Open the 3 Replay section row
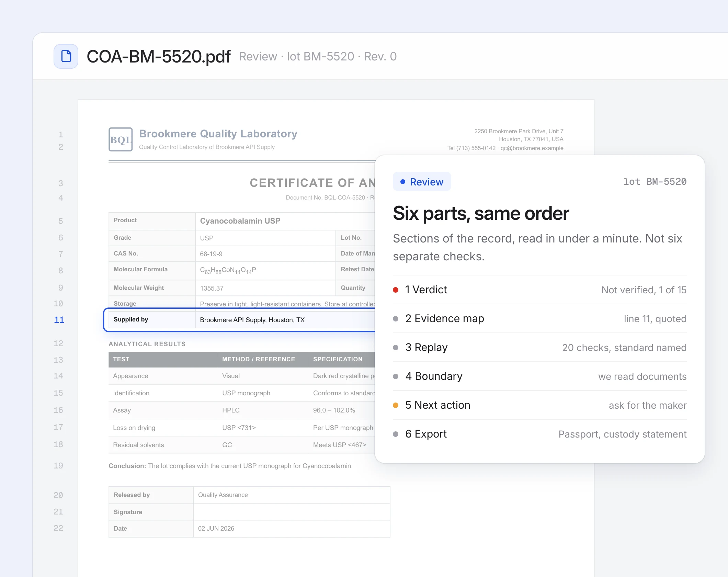The width and height of the screenshot is (728, 577). pyautogui.click(x=539, y=348)
